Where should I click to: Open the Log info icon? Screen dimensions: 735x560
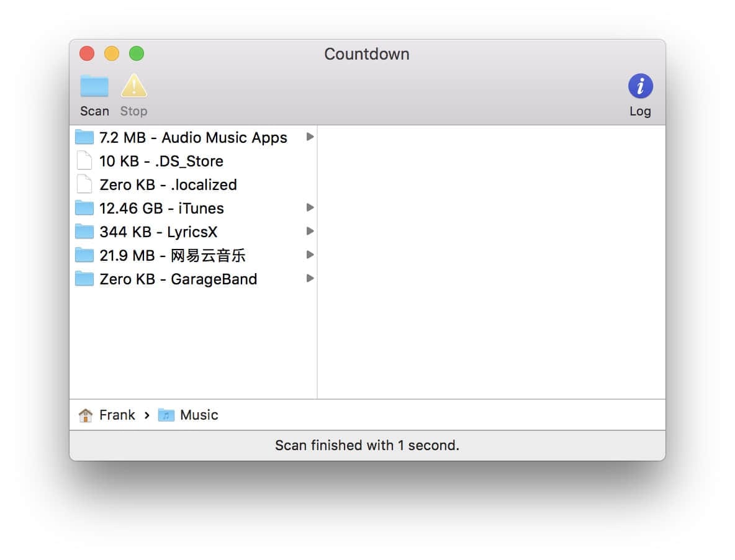[x=640, y=86]
